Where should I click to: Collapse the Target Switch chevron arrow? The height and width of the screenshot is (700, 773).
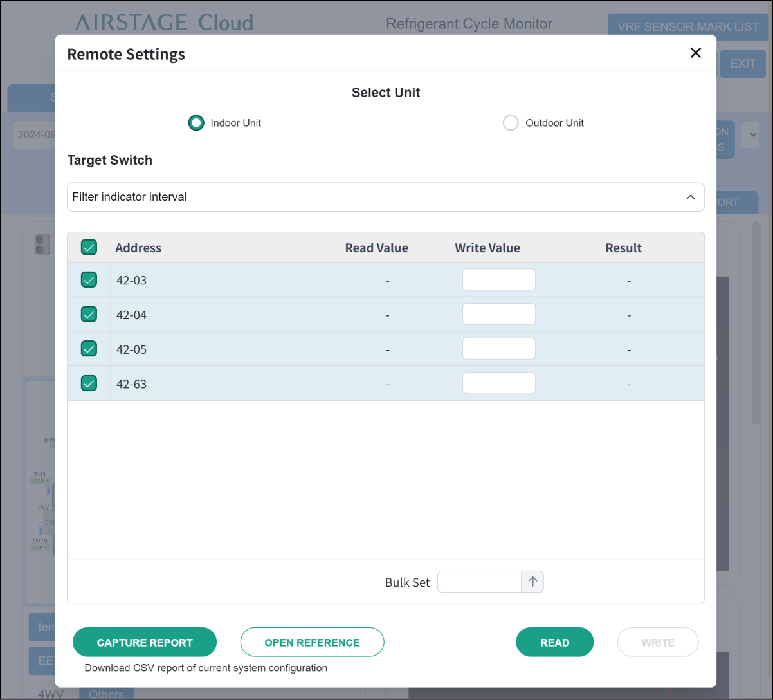[690, 197]
